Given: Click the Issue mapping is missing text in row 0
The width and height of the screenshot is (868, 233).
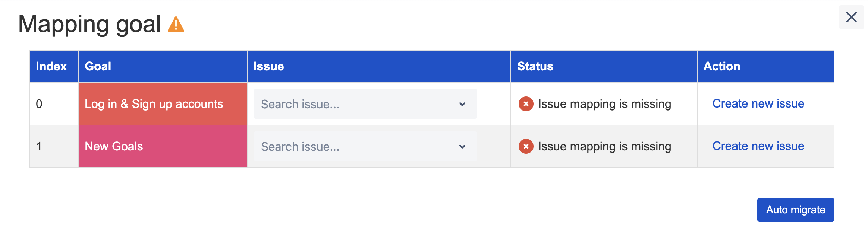Looking at the screenshot, I should (x=604, y=104).
